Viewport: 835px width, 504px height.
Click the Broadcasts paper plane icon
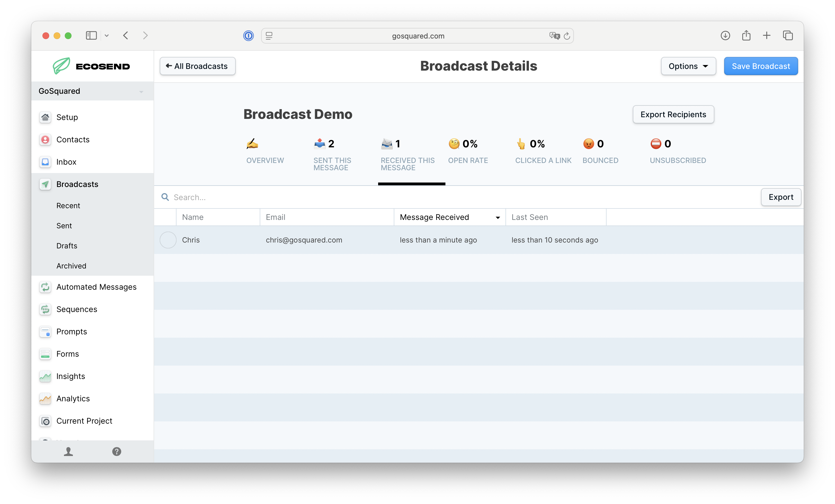(x=46, y=184)
